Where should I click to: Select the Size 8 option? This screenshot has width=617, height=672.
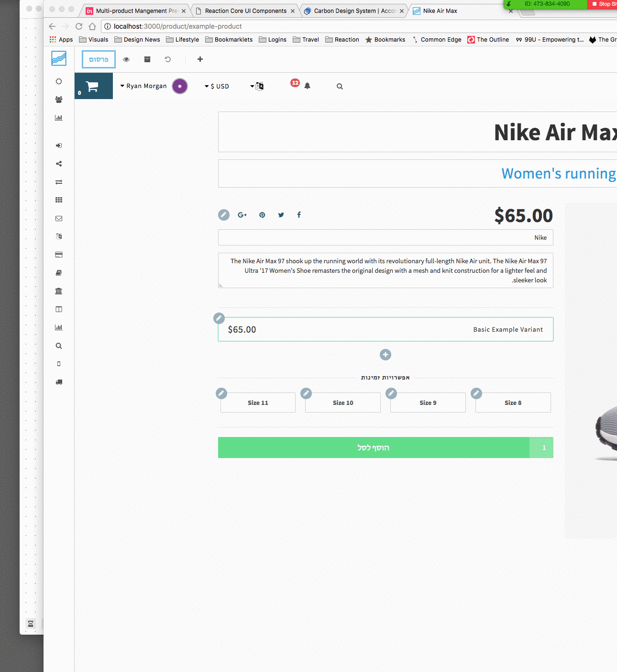pyautogui.click(x=513, y=403)
